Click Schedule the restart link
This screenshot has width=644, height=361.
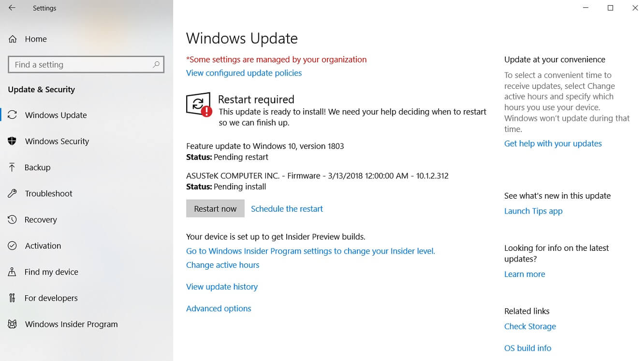coord(287,209)
